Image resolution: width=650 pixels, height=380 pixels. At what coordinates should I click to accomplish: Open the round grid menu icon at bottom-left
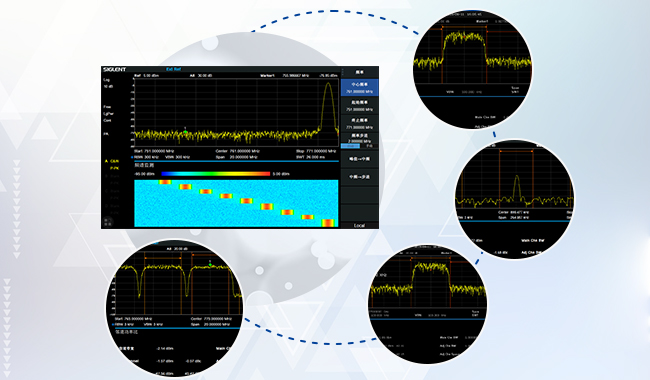(x=107, y=222)
